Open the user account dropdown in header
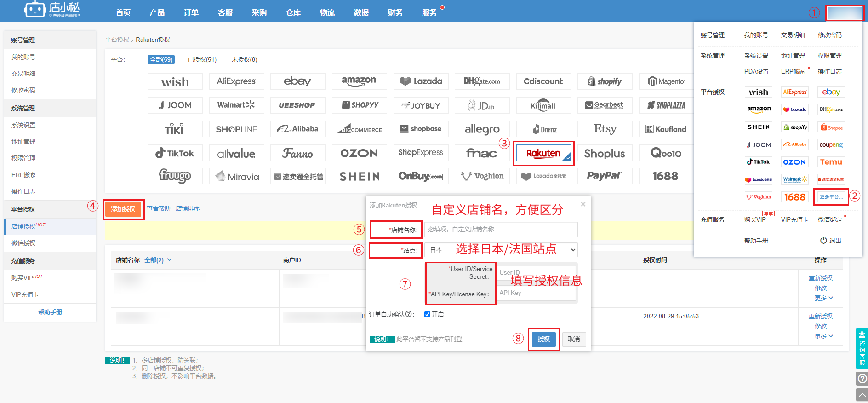Viewport: 868px width, 403px height. tap(845, 13)
